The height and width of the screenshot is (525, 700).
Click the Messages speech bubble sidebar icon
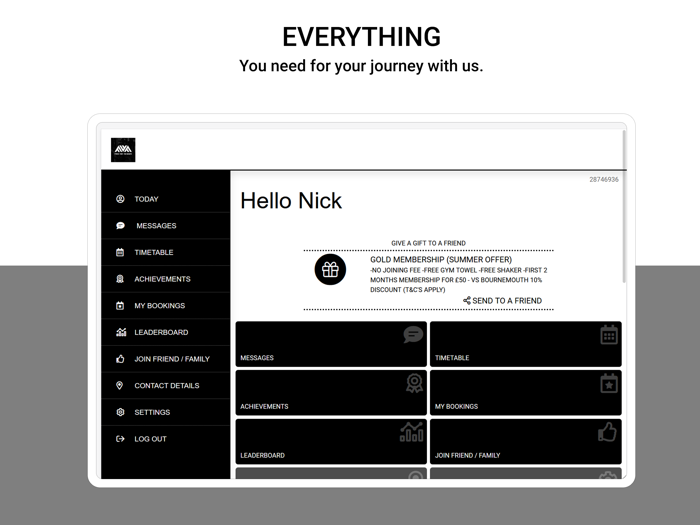pos(120,225)
